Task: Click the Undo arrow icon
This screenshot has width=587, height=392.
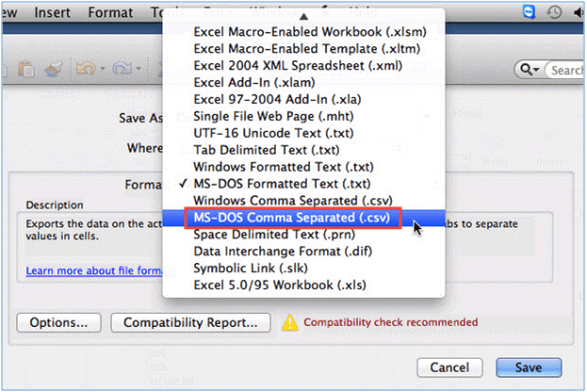Action: point(84,69)
